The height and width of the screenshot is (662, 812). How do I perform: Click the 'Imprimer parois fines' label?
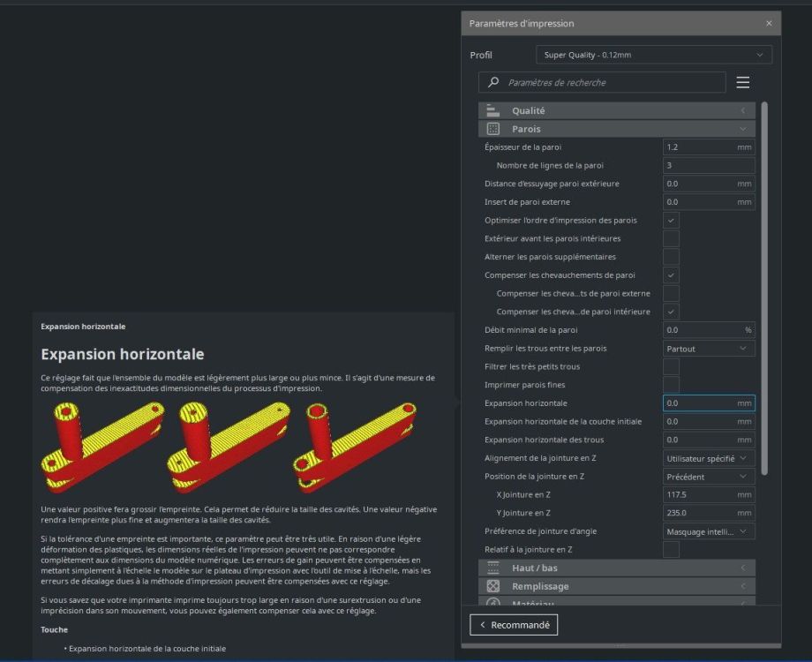[524, 385]
